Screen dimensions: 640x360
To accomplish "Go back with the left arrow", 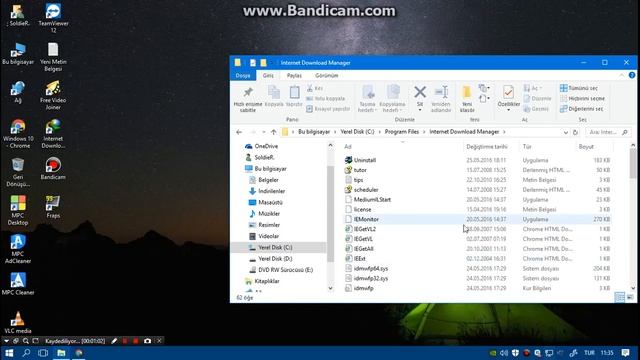I will tap(239, 132).
